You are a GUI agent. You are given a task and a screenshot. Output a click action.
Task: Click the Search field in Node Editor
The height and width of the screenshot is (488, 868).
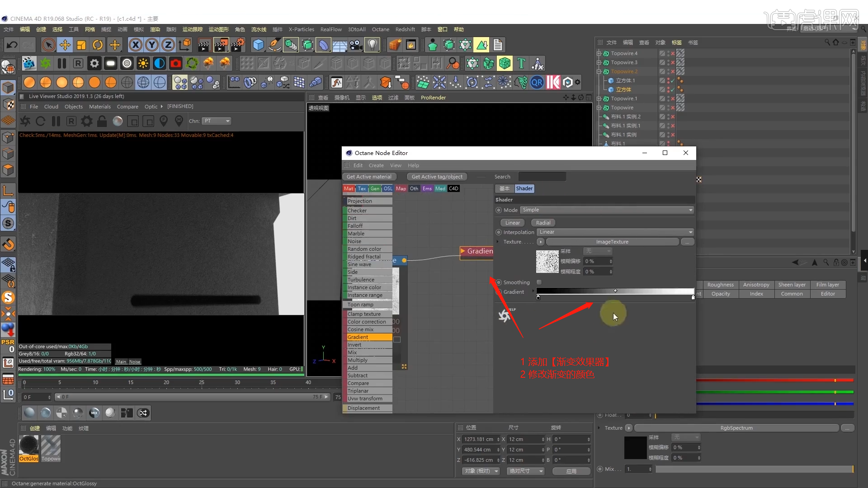click(542, 177)
